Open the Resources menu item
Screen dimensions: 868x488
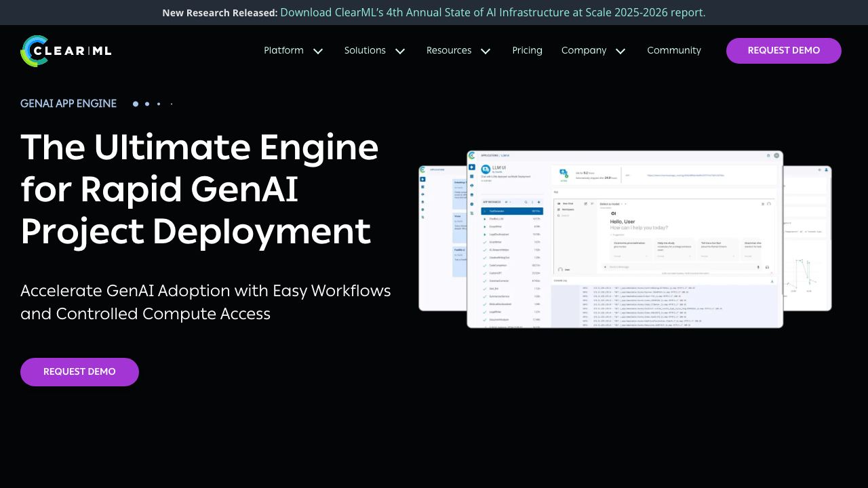pos(449,51)
